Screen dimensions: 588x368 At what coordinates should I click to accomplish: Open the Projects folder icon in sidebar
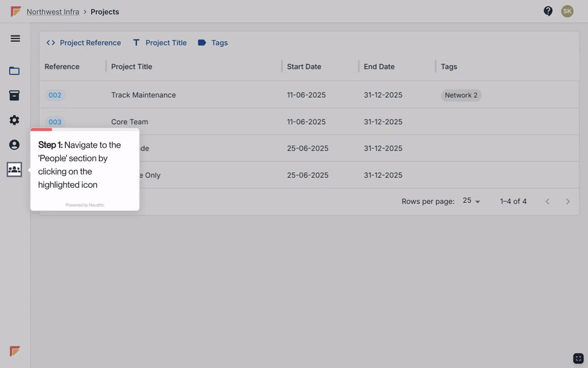(x=14, y=71)
